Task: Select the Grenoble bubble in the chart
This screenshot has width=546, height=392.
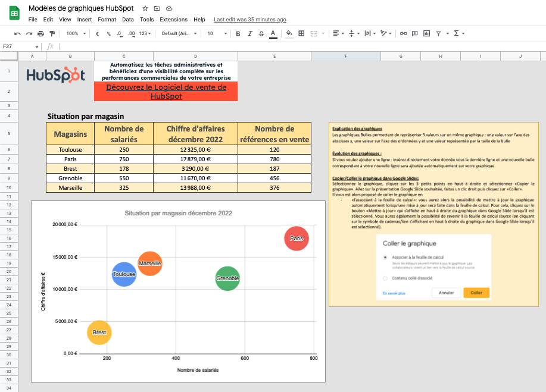Action: pos(227,278)
